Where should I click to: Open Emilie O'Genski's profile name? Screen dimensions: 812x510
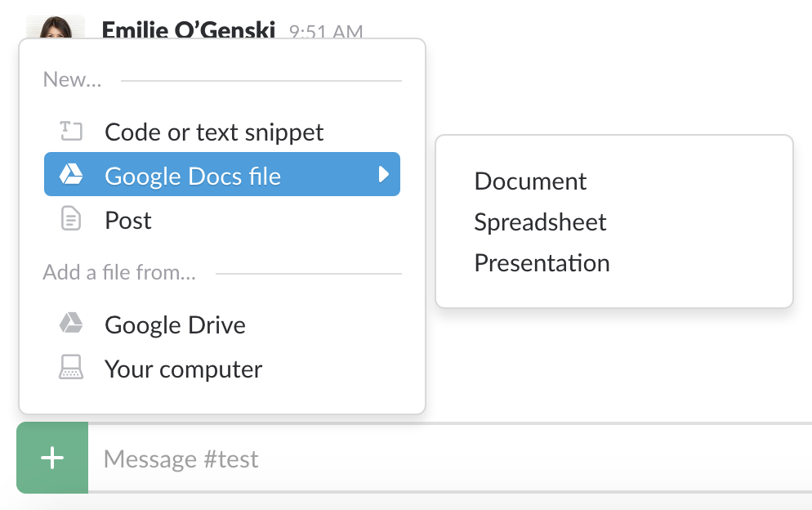tap(189, 29)
